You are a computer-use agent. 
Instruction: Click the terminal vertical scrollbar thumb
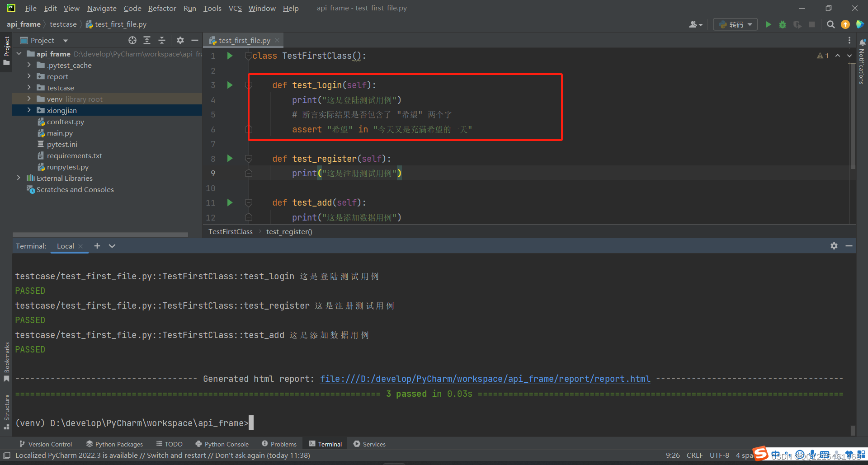pyautogui.click(x=853, y=430)
